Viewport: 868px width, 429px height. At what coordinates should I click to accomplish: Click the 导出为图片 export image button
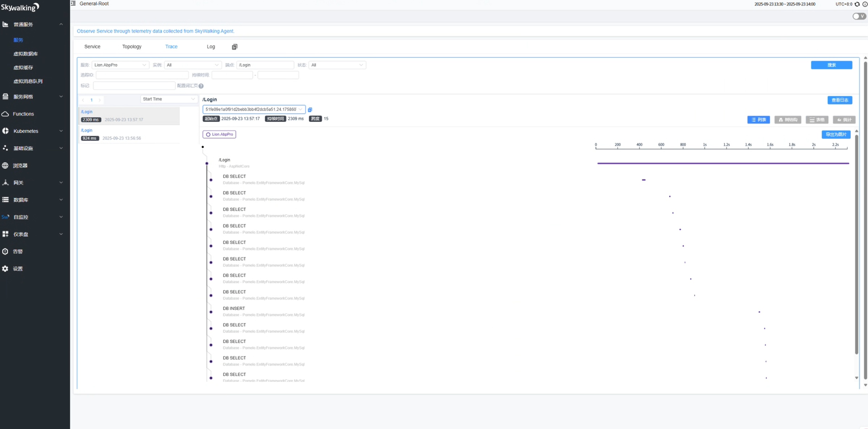836,135
